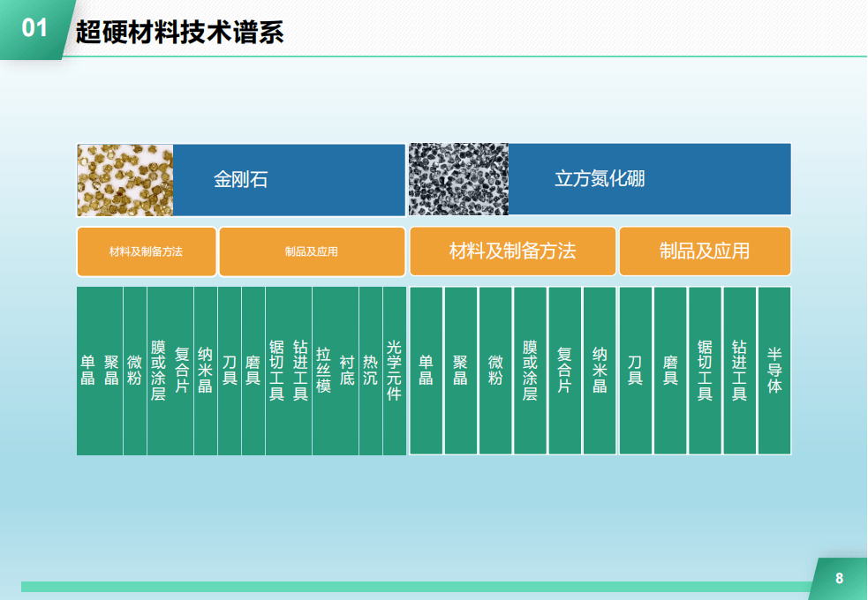Click the 钻进工具 cell under 金刚石

pos(300,371)
